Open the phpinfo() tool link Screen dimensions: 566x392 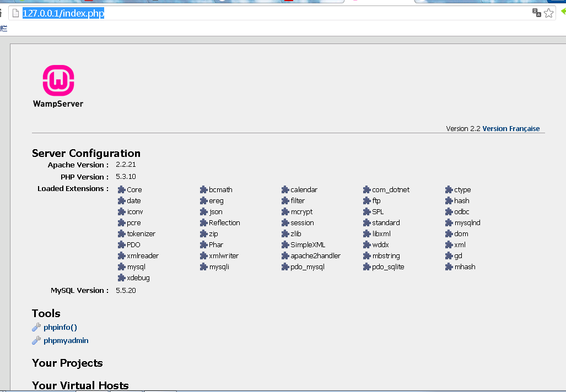[x=60, y=328]
